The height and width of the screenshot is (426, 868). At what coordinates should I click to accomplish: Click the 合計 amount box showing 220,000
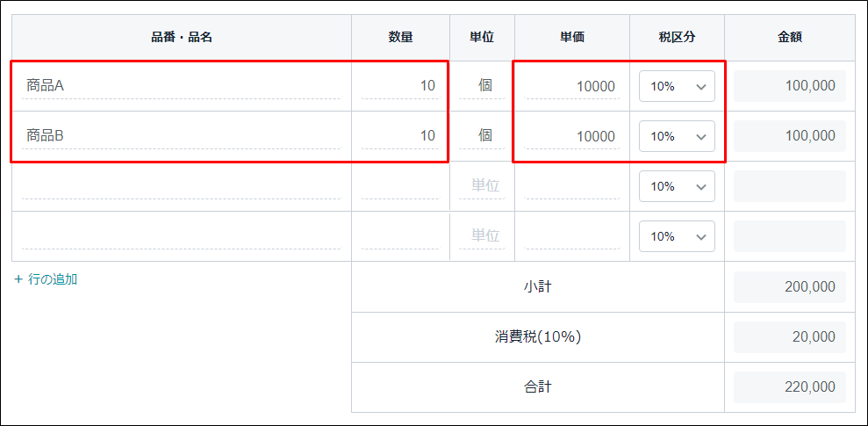789,387
